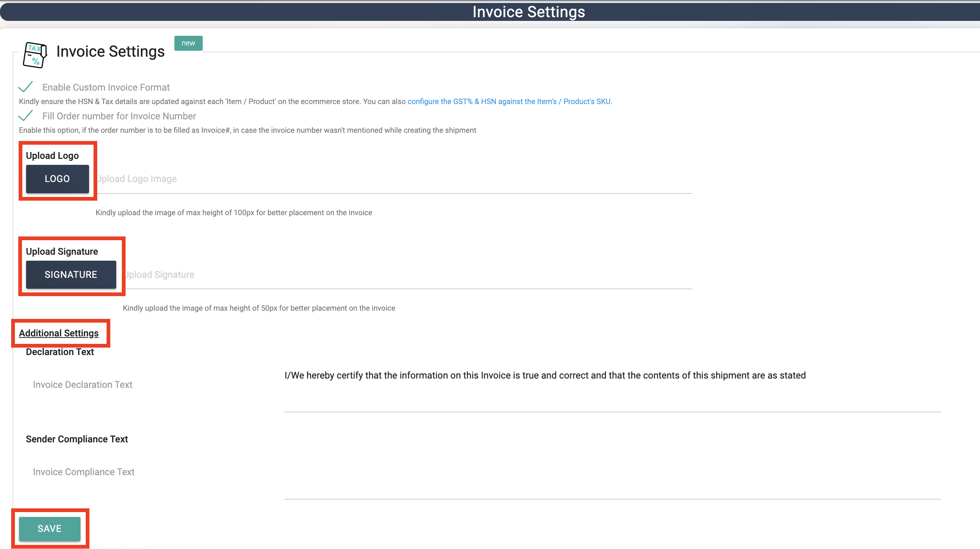Click the SAVE button
The image size is (980, 549).
50,528
